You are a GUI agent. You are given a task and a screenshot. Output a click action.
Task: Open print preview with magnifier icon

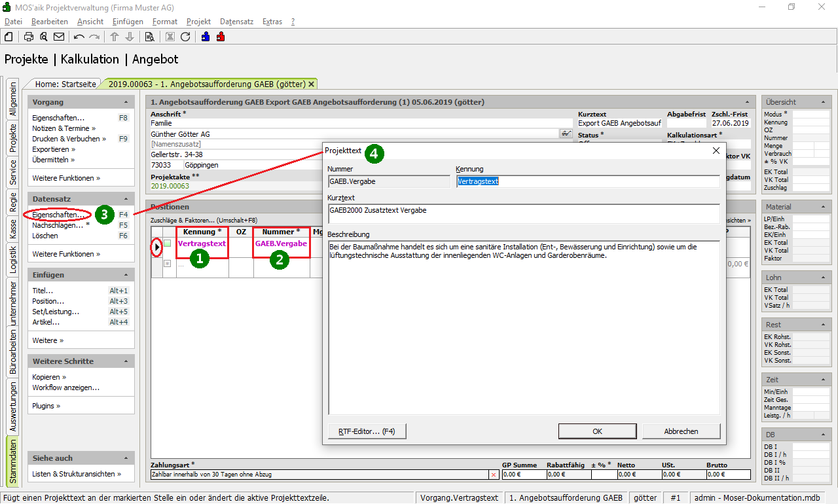[x=44, y=37]
